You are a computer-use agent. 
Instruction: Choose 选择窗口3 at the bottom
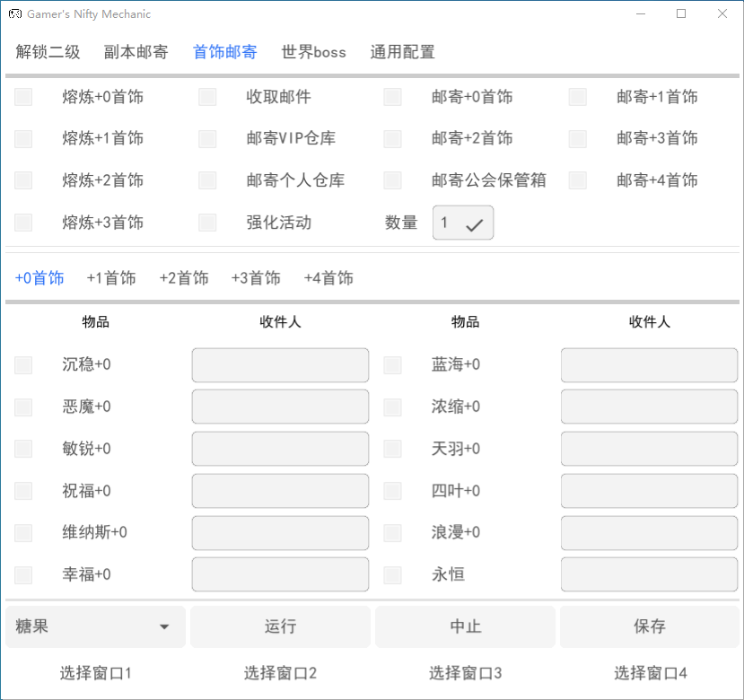coord(465,672)
